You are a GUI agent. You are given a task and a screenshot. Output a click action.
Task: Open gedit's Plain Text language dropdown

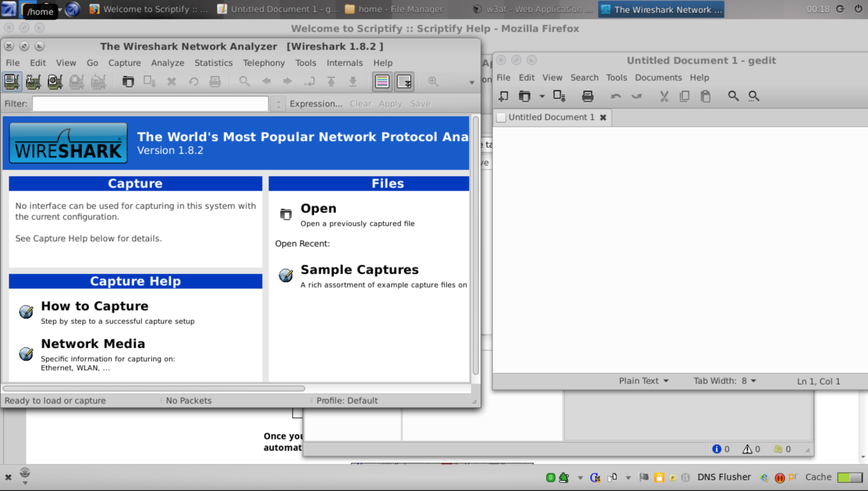[644, 381]
